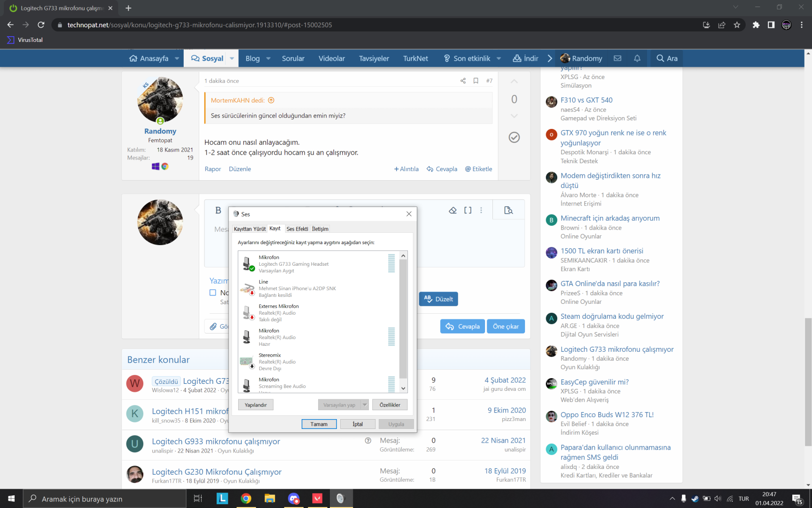Click the webpage vertical scrollbar thumb

click(808, 382)
